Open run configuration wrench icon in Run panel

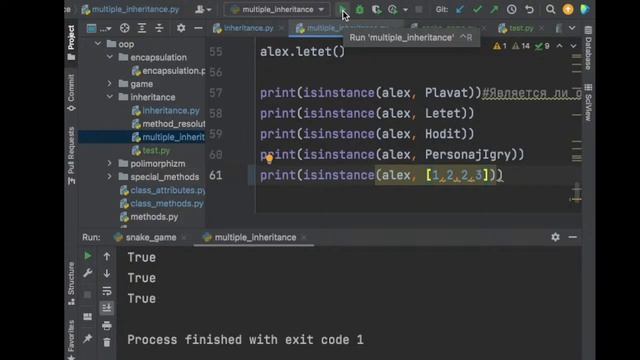click(x=87, y=273)
